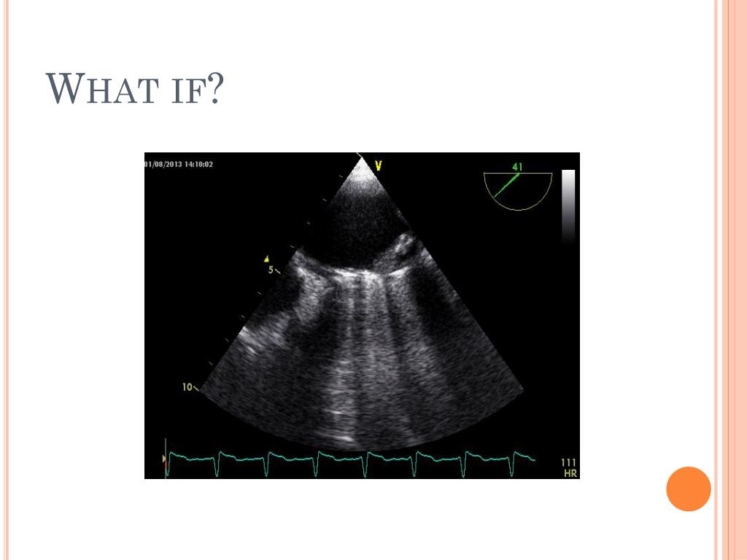Click the echocardiogram ultrasound image
This screenshot has height=560, width=747.
(x=362, y=315)
